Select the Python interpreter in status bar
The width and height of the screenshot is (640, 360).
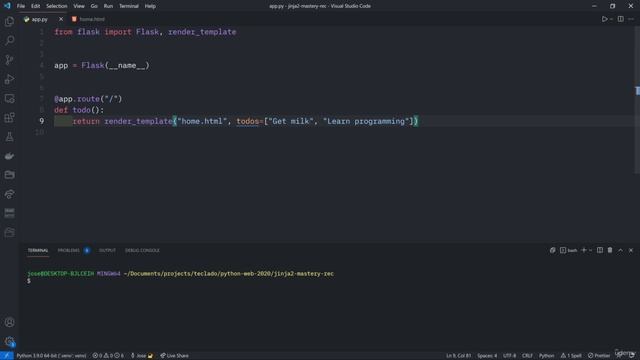click(x=51, y=356)
